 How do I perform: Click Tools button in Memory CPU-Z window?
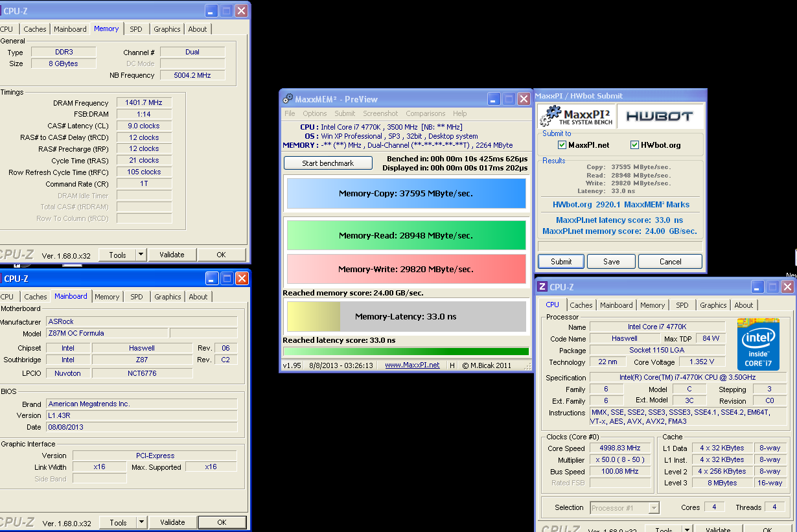click(117, 255)
